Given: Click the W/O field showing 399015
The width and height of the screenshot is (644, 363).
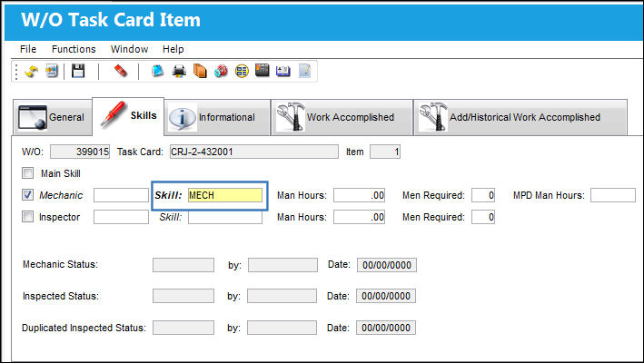Looking at the screenshot, I should coord(80,152).
